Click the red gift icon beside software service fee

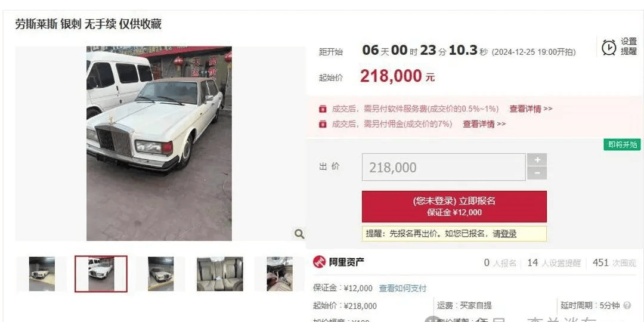(323, 109)
